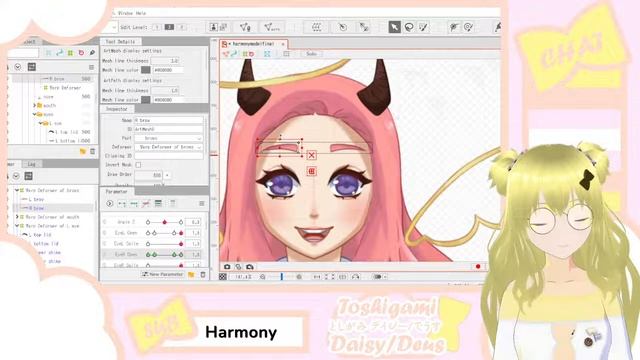Click the new folder icon in Parts panel
This screenshot has height=360, width=640.
pos(83,151)
